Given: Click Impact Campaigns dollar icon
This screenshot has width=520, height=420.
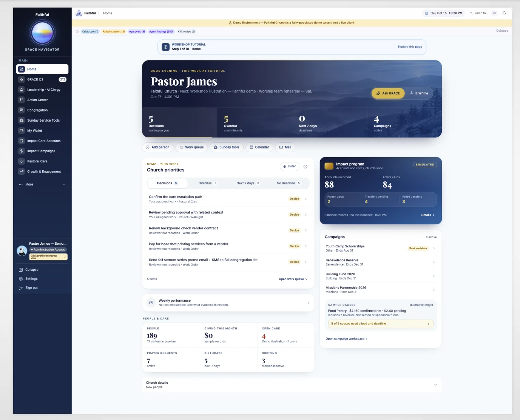Looking at the screenshot, I should (22, 151).
